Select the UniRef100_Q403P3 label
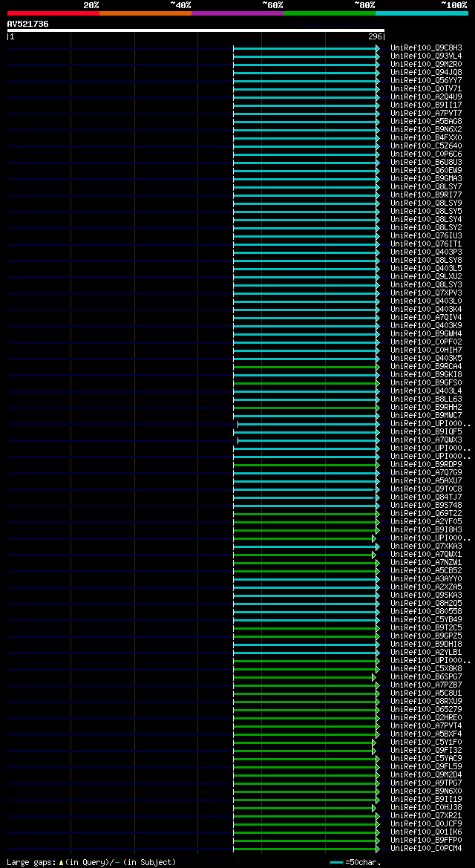The image size is (475, 868). coord(426,252)
